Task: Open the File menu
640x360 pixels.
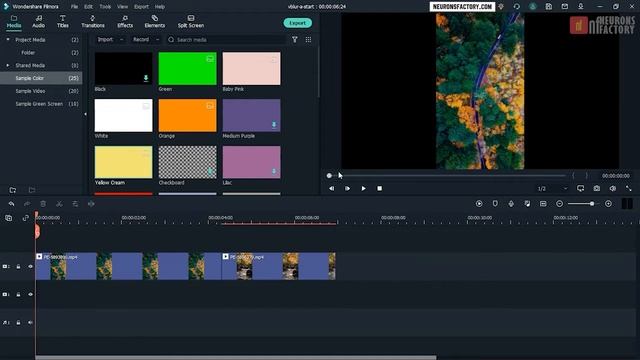Action: click(x=74, y=7)
